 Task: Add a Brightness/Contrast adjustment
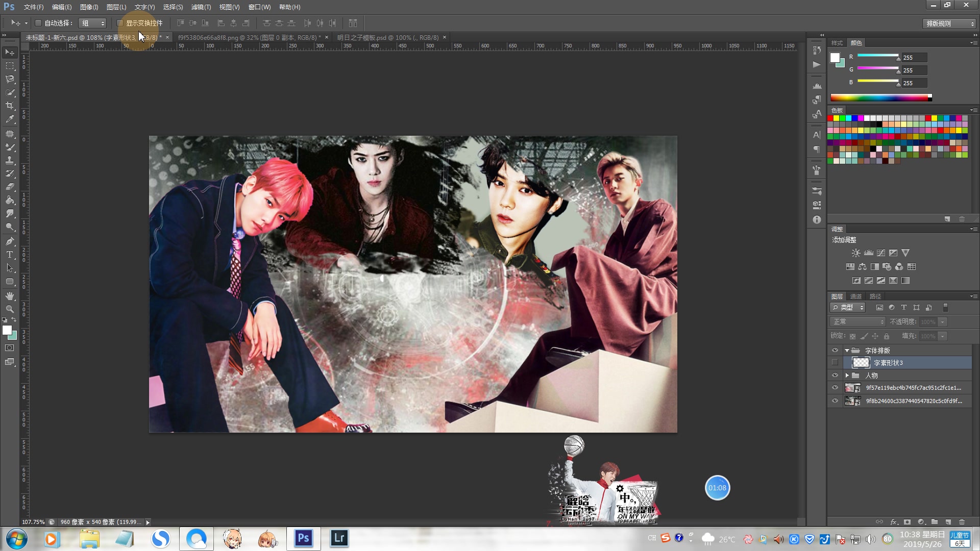pyautogui.click(x=856, y=253)
